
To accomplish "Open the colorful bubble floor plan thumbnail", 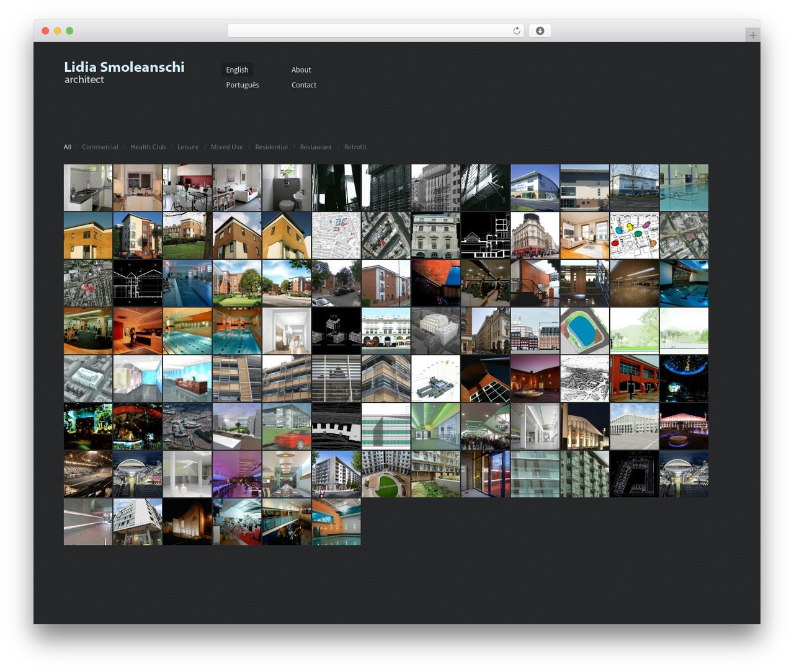I will point(634,236).
